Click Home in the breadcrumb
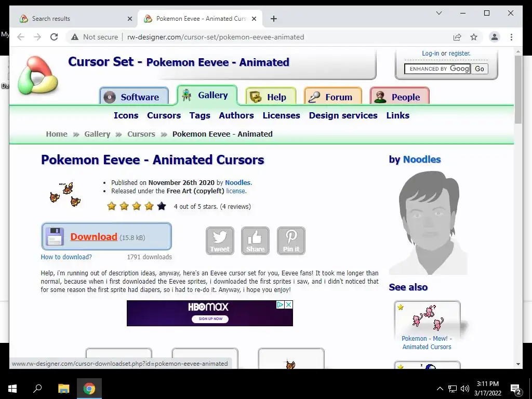This screenshot has width=532, height=399. click(x=57, y=134)
